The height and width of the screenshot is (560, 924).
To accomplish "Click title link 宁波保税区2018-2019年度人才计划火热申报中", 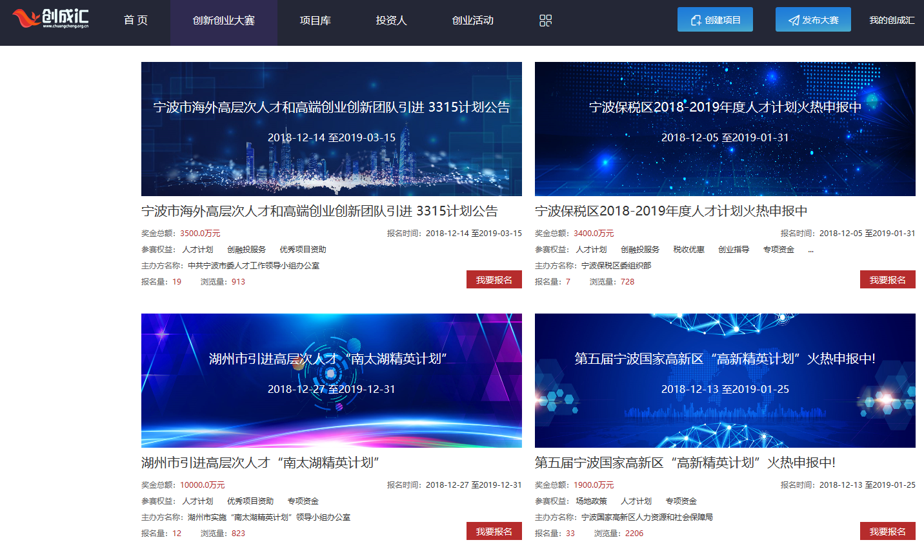I will click(670, 211).
